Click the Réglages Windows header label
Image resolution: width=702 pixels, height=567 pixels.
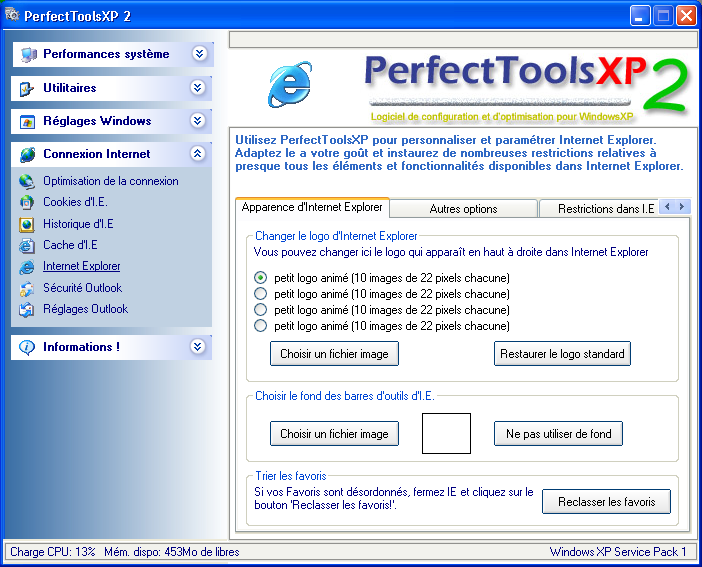(x=97, y=121)
